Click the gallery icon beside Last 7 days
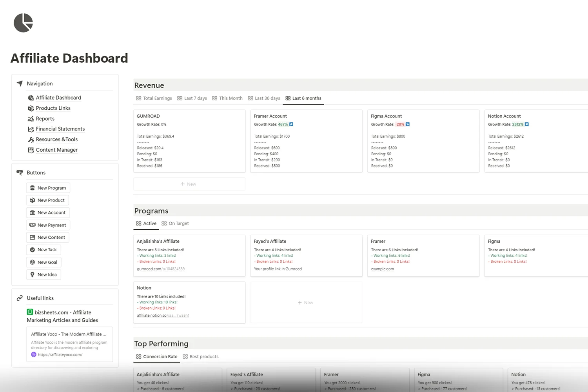Viewport: 588px width, 392px height. pyautogui.click(x=180, y=98)
